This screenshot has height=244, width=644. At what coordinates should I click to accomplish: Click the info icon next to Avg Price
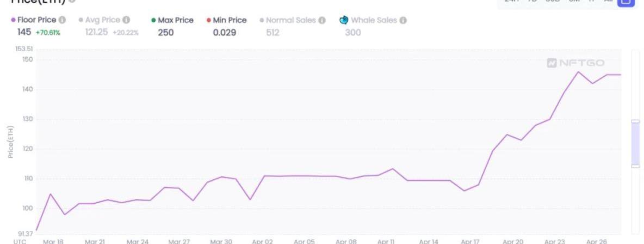pos(126,20)
